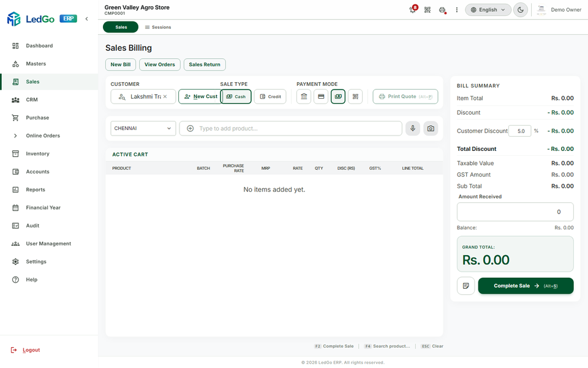
Task: Click the F4 Search product hint
Action: click(387, 346)
